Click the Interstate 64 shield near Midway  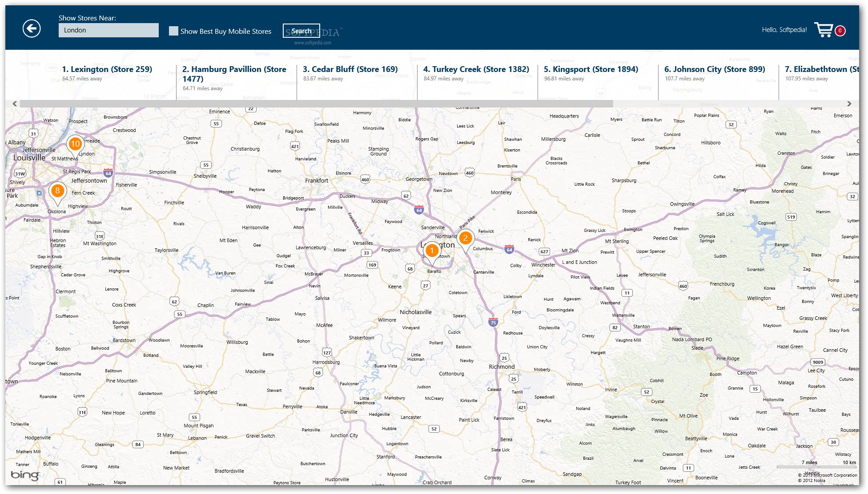pyautogui.click(x=419, y=210)
